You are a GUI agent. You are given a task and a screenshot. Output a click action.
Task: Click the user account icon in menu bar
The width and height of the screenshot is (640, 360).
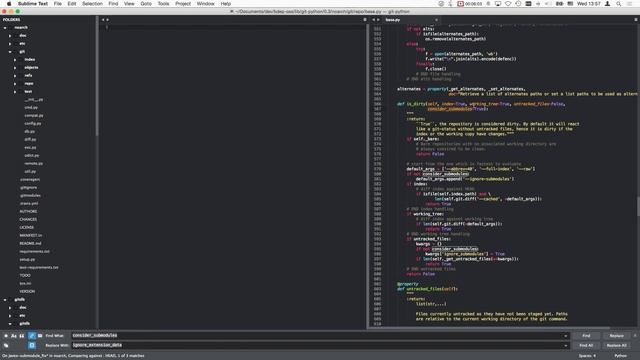(x=607, y=4)
